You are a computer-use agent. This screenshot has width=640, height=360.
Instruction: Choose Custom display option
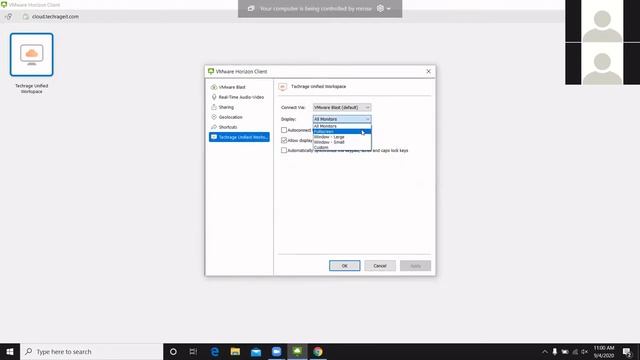(x=342, y=147)
